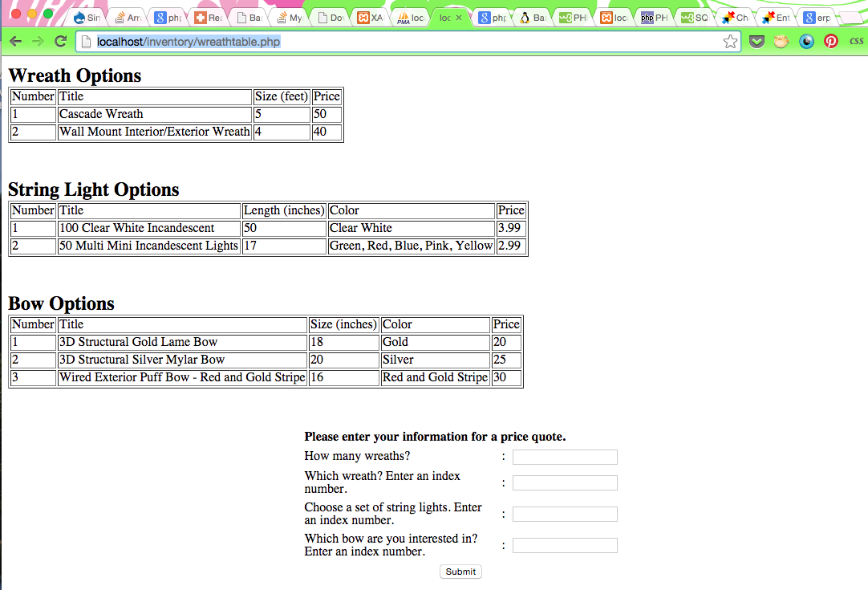This screenshot has width=868, height=590.
Task: Click the blue round eye extension icon
Action: coord(806,42)
